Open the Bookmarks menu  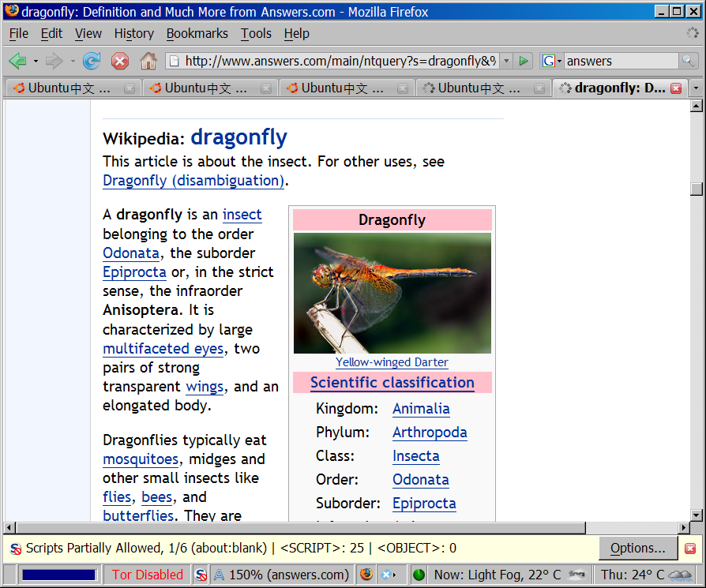[x=197, y=34]
